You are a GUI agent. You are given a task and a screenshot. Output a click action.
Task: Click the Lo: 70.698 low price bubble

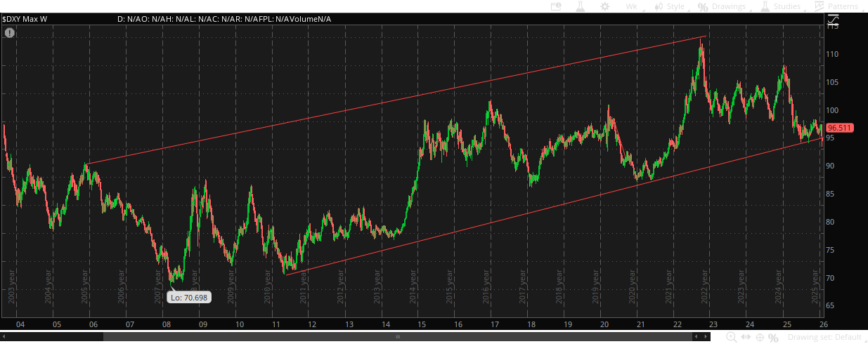pos(189,298)
